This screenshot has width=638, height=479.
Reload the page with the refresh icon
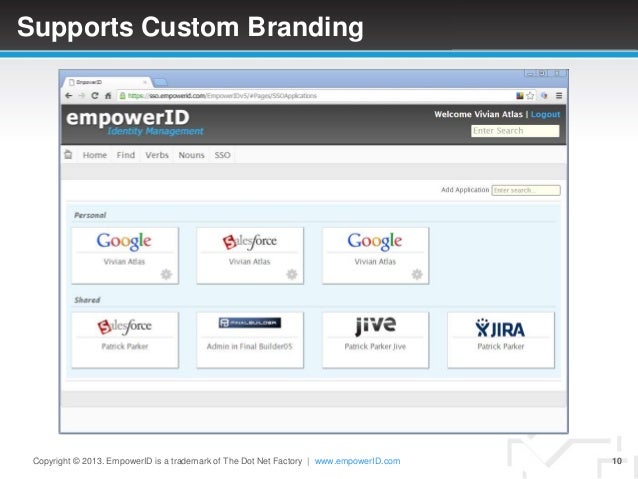[x=95, y=96]
